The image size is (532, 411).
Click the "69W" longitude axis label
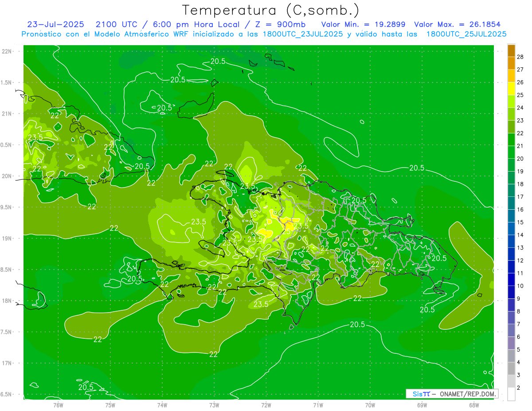point(422,405)
